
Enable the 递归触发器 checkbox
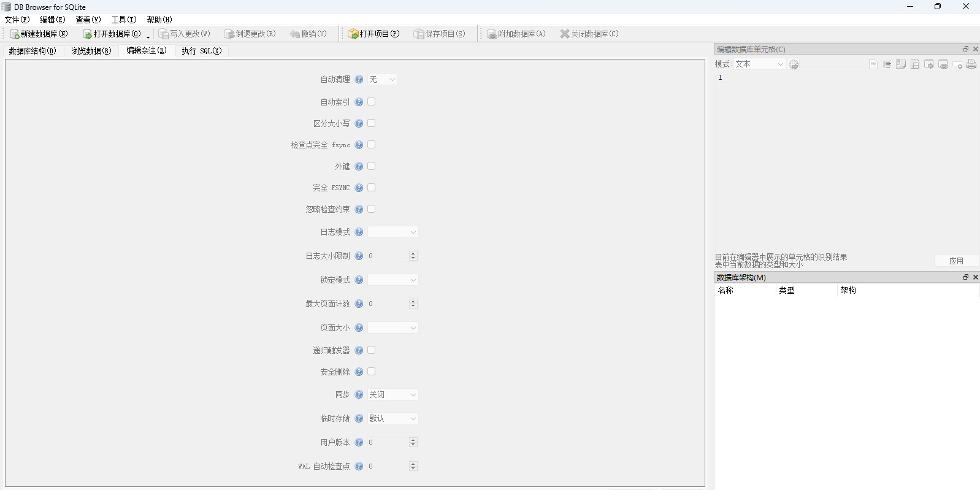[371, 350]
